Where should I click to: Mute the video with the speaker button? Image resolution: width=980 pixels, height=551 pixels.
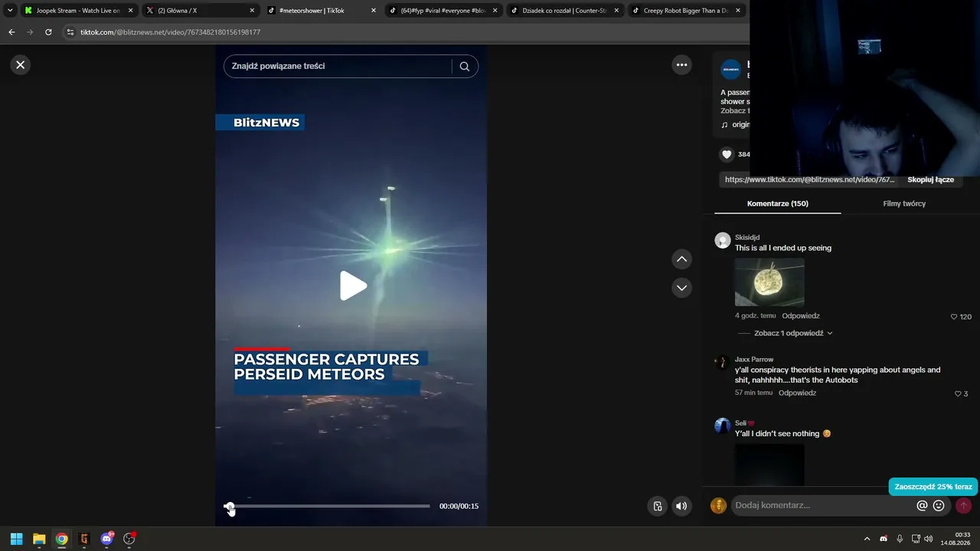click(681, 506)
